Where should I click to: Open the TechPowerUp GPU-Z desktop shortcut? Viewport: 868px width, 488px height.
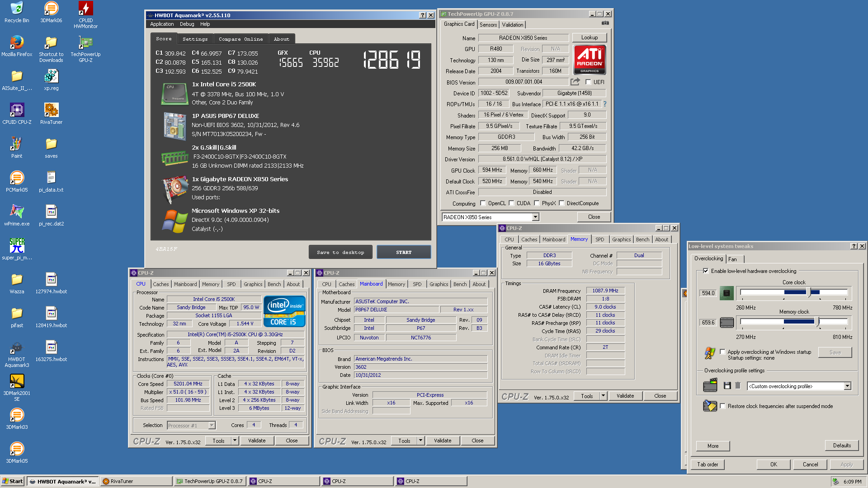[86, 49]
